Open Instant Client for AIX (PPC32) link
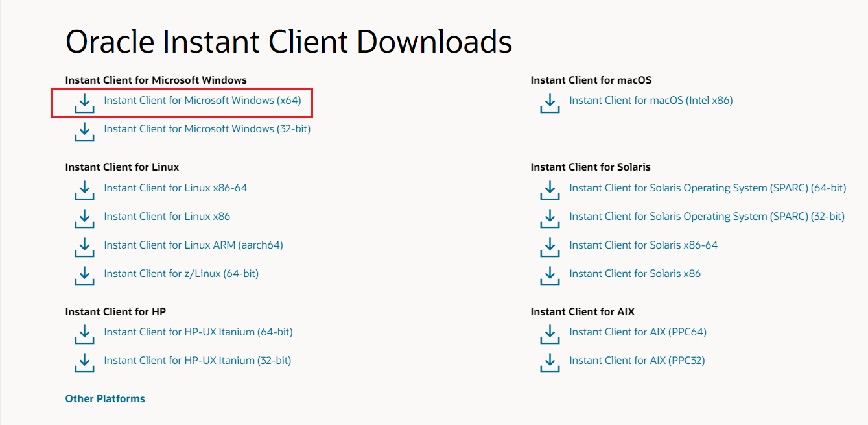This screenshot has height=425, width=868. click(637, 361)
